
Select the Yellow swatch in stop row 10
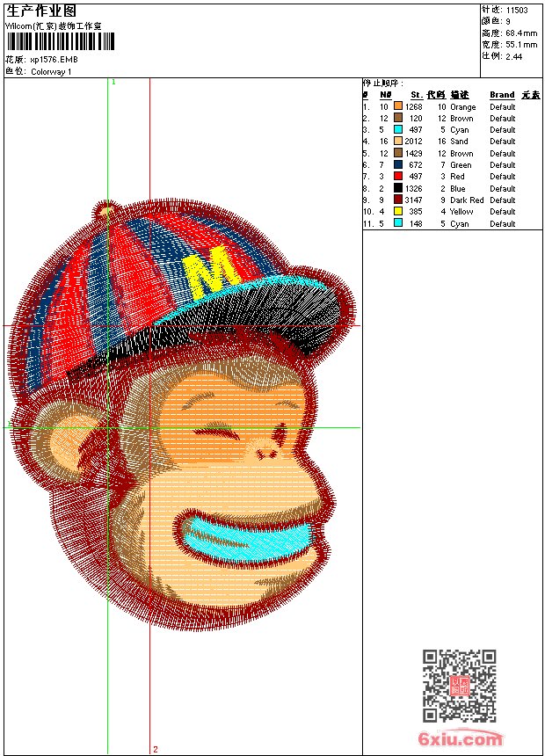click(x=398, y=211)
